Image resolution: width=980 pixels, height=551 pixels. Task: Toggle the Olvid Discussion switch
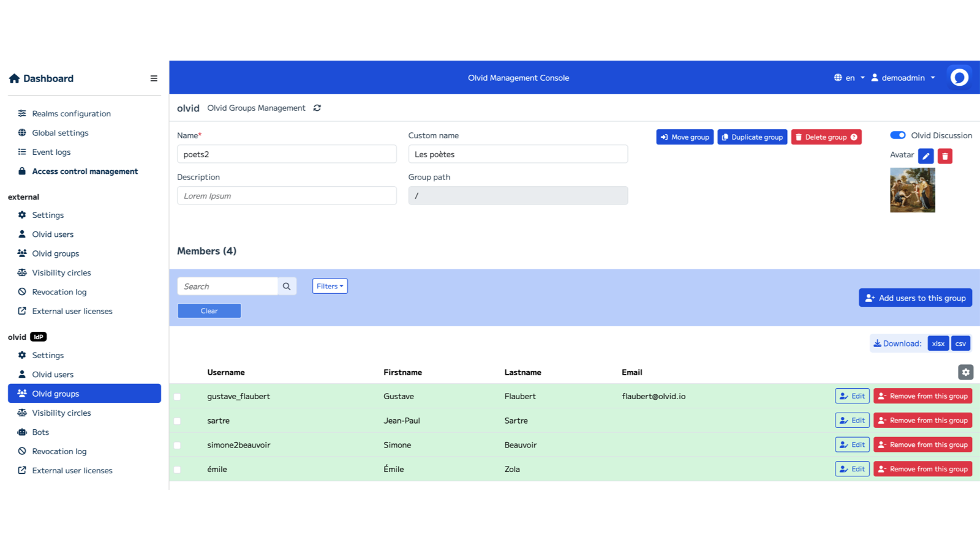point(898,135)
